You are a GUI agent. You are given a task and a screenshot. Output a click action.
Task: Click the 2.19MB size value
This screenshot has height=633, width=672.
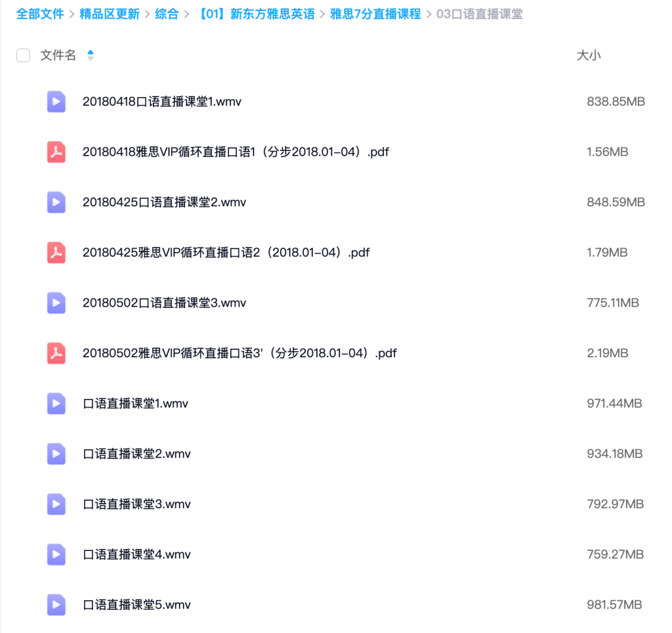[607, 353]
